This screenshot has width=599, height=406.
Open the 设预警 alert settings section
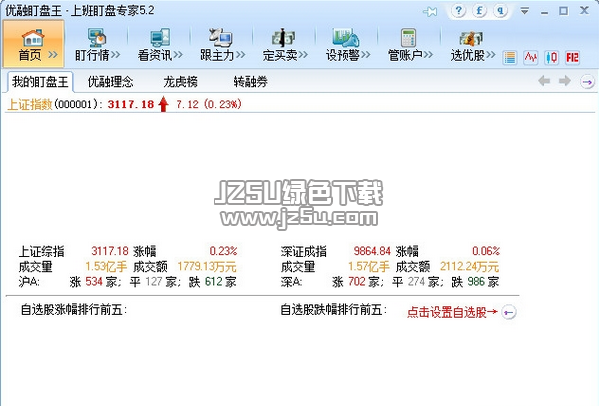point(348,44)
